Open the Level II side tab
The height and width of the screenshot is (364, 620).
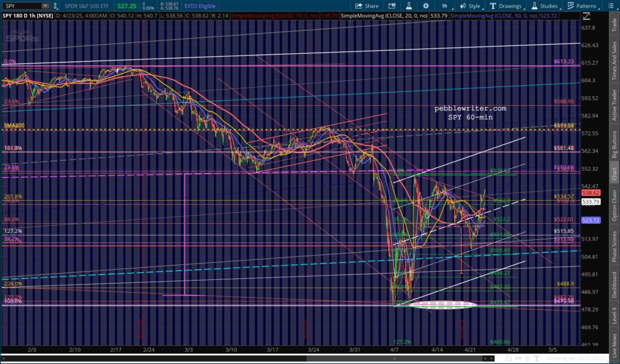click(x=614, y=316)
